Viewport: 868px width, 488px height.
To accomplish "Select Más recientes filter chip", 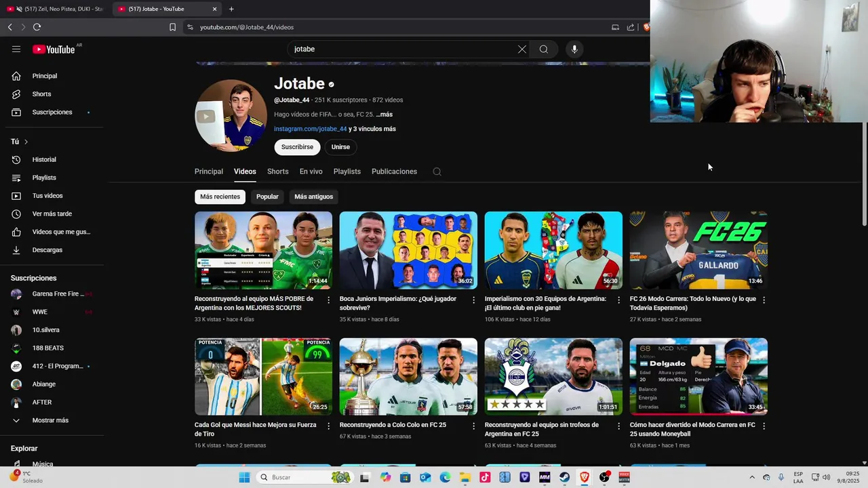I will click(x=220, y=197).
